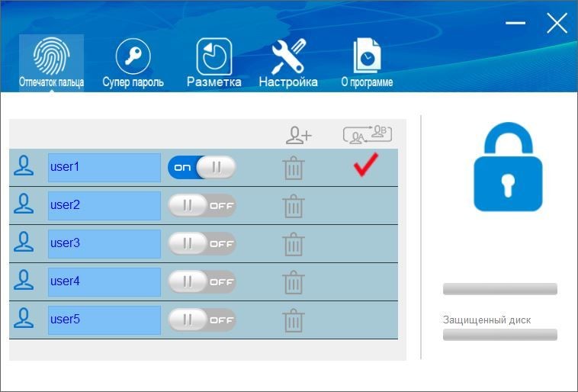Turn on the user4 switch
This screenshot has height=392, width=578.
tap(201, 281)
